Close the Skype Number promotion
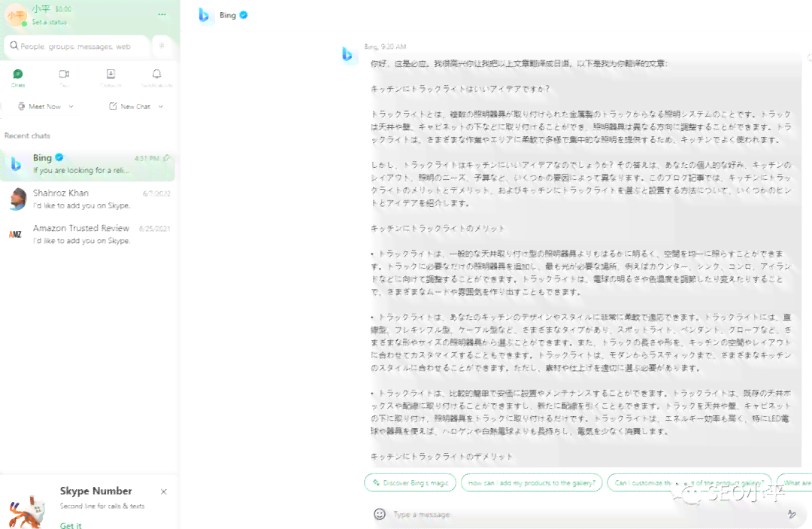The image size is (812, 529). coord(164,491)
